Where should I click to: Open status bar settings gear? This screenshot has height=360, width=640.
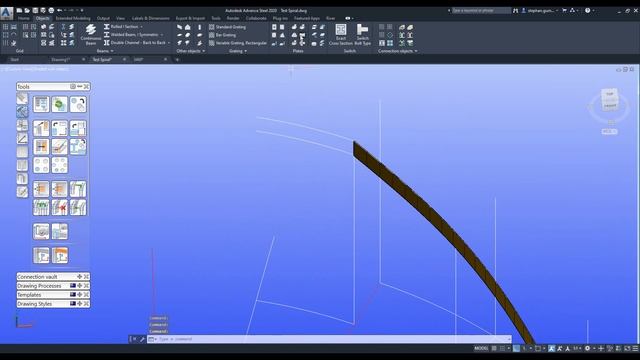[x=587, y=348]
